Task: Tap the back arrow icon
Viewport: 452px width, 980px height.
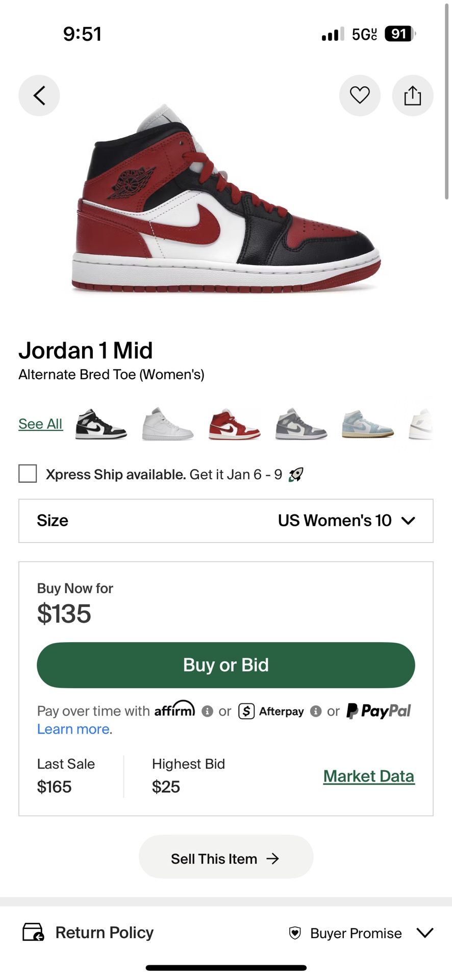Action: [39, 95]
